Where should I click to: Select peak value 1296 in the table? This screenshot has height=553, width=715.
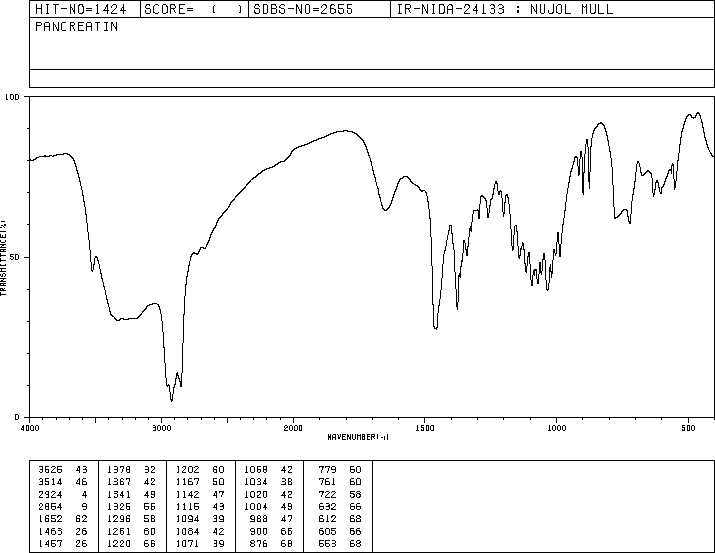(119, 519)
